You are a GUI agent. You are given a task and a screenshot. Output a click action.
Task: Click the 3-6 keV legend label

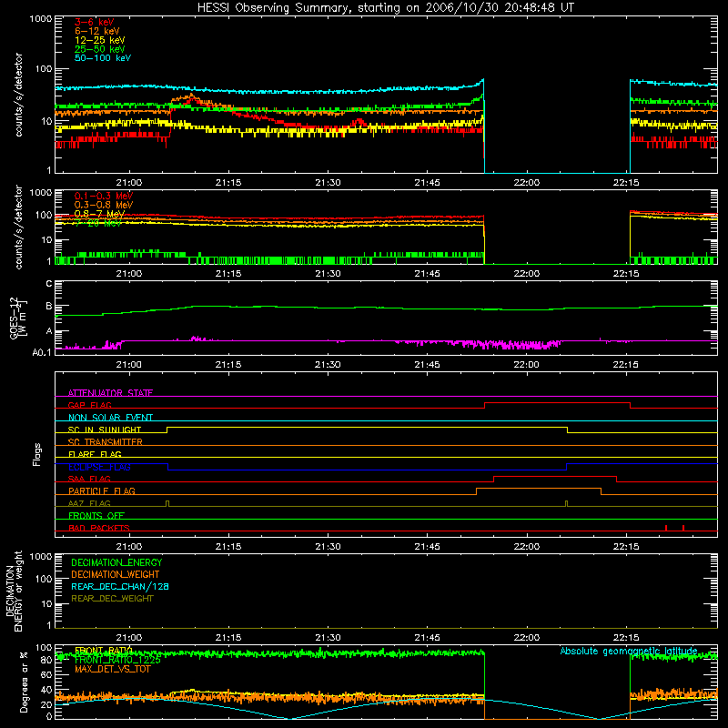pyautogui.click(x=95, y=22)
